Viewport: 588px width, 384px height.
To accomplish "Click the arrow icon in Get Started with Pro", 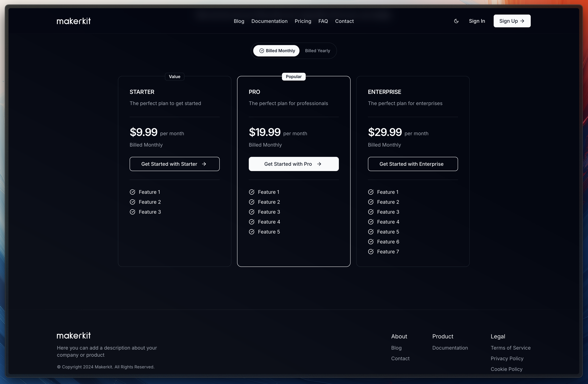I will coord(319,164).
